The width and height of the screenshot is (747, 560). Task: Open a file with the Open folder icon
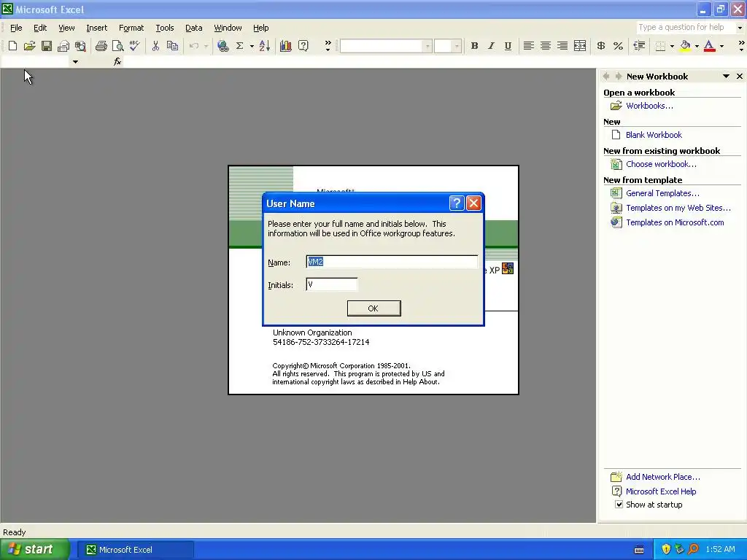(x=29, y=46)
